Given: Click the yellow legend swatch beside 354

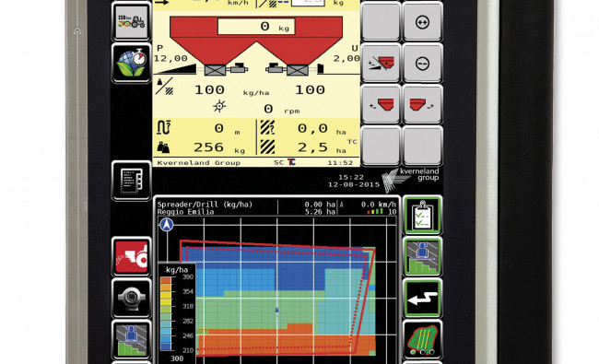Looking at the screenshot, I should point(166,295).
